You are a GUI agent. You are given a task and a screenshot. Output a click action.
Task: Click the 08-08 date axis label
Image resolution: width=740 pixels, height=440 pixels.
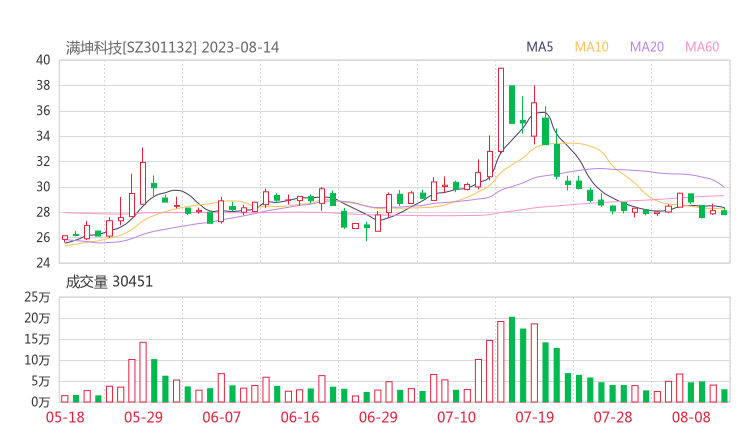click(691, 417)
